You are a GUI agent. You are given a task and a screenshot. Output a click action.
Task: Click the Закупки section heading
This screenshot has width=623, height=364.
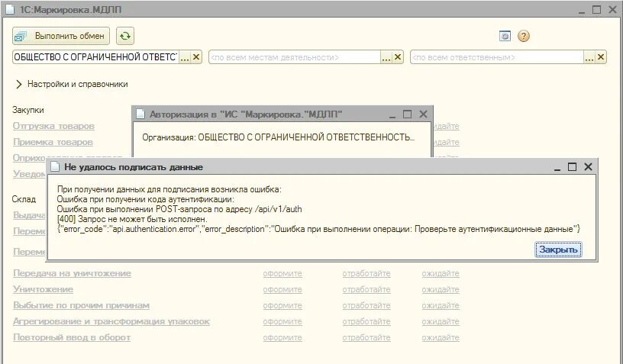pyautogui.click(x=27, y=110)
